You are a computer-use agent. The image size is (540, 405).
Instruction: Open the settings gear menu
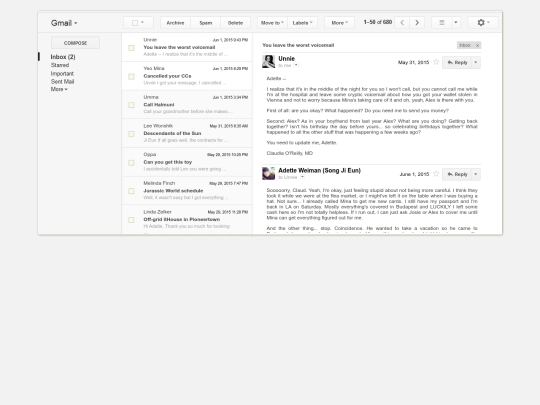pyautogui.click(x=483, y=23)
